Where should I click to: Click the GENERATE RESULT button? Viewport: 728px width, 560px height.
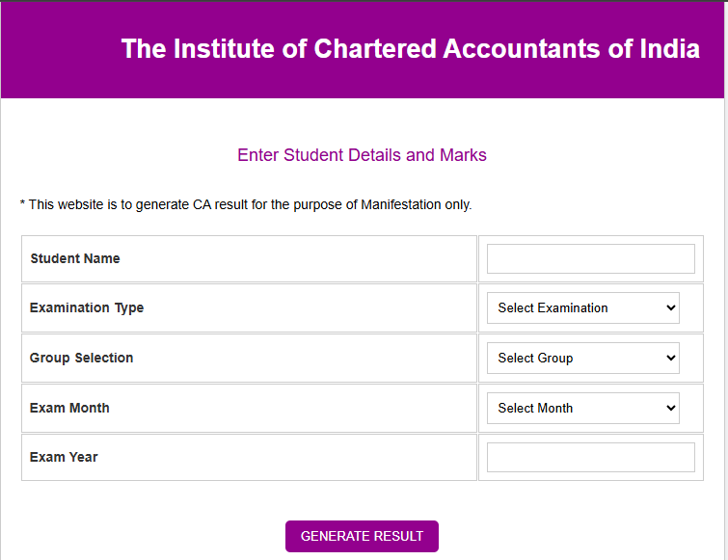[362, 536]
